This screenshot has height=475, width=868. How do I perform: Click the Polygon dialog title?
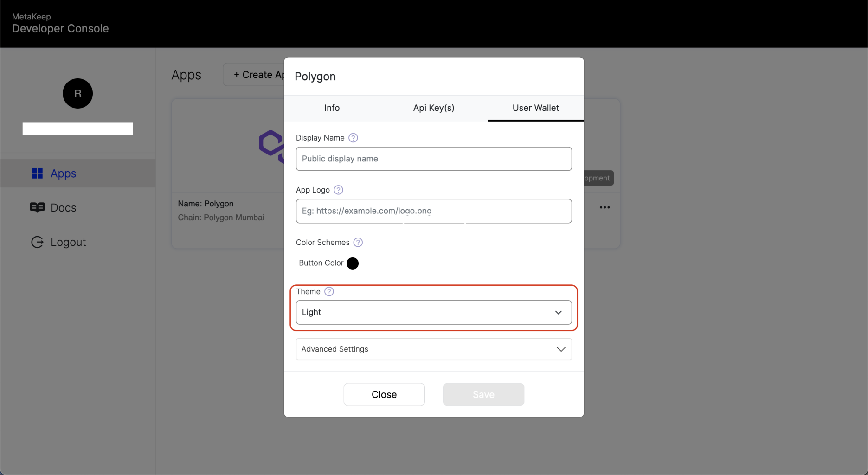pyautogui.click(x=315, y=77)
